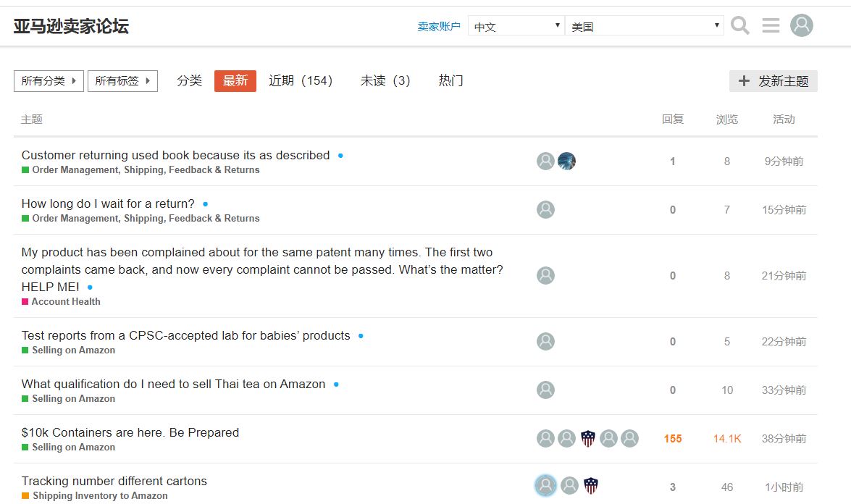Viewport: 851px width, 504px height.
Task: Click poster avatar on Thai tea topic
Action: pos(545,390)
